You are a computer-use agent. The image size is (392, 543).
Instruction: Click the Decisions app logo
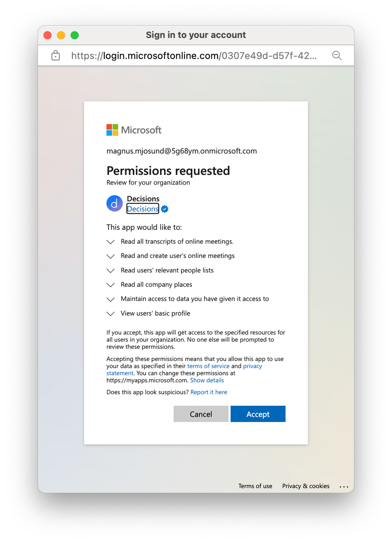[115, 203]
